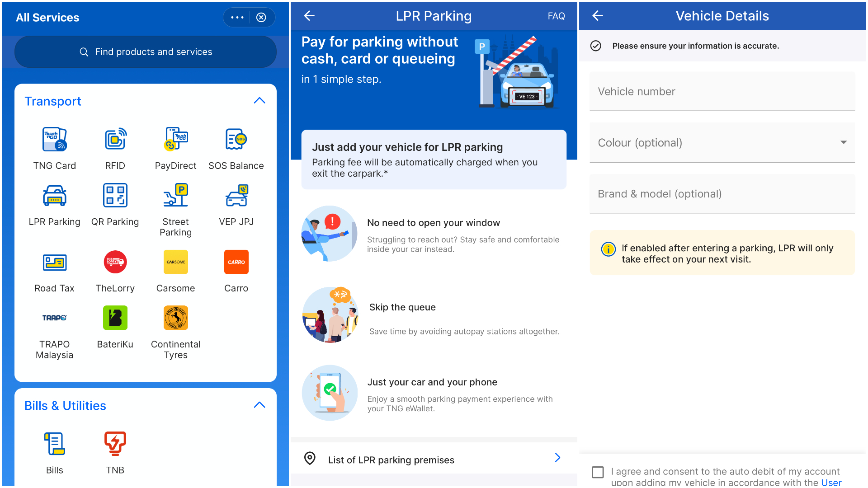Open the TNB bills icon
Screen dimensions: 868x488
click(x=115, y=444)
